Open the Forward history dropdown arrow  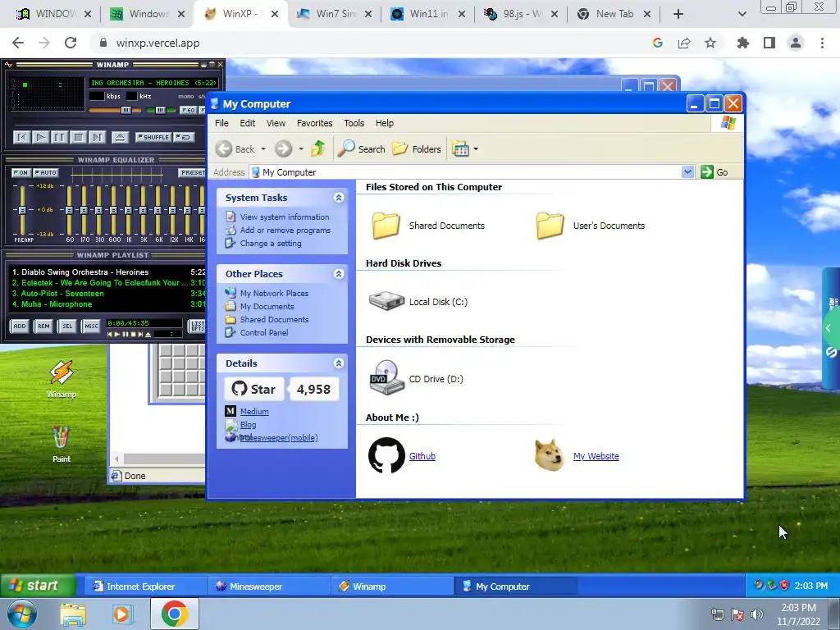click(301, 149)
